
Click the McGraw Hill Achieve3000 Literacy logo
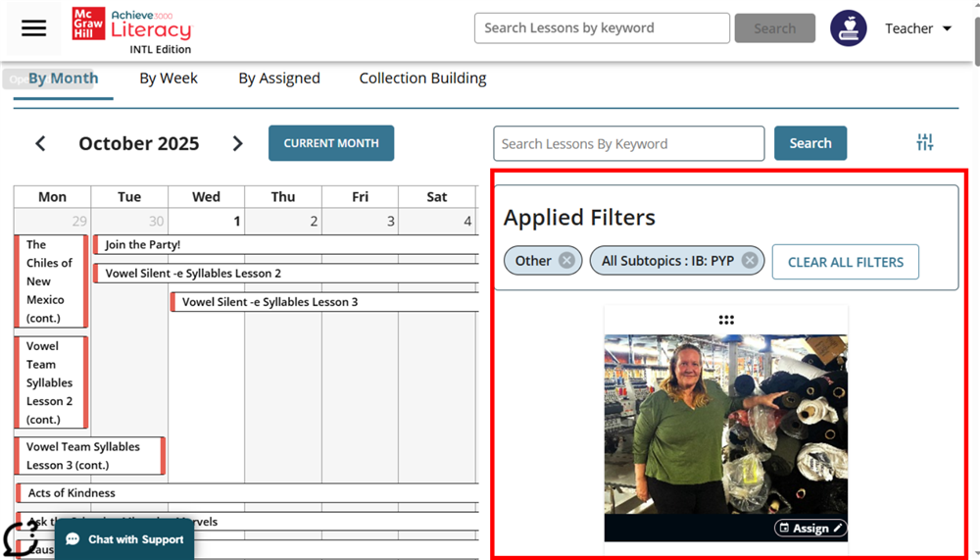pos(132,28)
